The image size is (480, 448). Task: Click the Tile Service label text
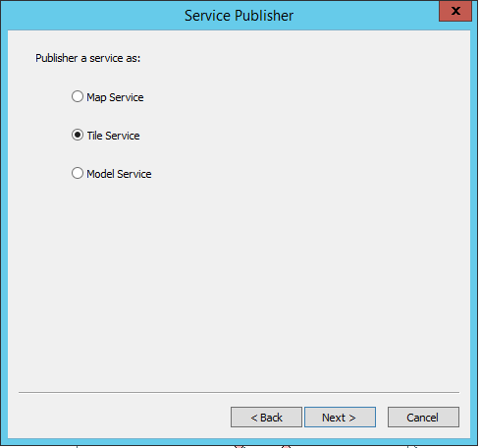(x=113, y=136)
